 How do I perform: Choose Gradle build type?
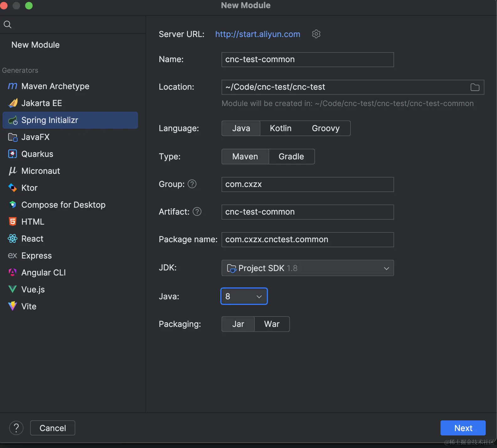point(291,157)
